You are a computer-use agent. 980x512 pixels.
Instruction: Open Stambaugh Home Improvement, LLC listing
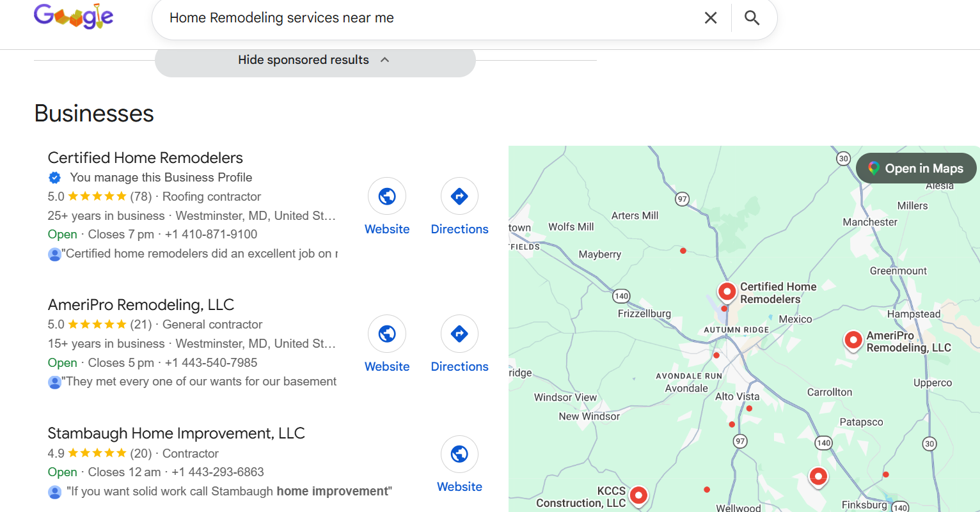(176, 433)
